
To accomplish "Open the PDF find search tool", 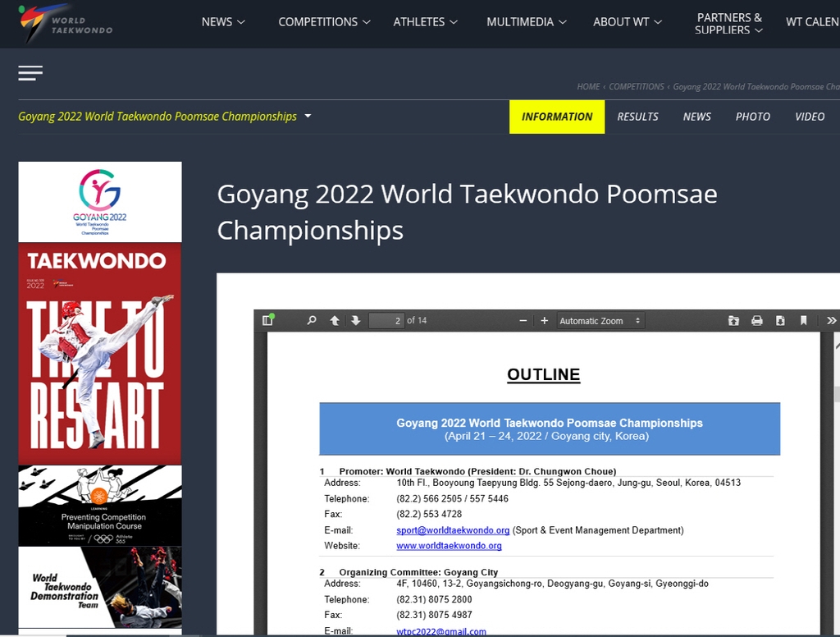I will click(x=312, y=320).
